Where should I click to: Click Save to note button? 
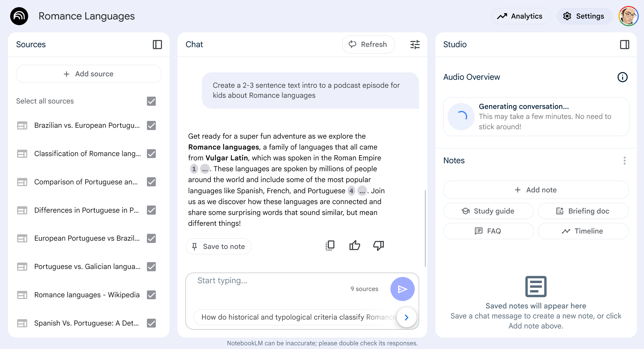click(218, 246)
